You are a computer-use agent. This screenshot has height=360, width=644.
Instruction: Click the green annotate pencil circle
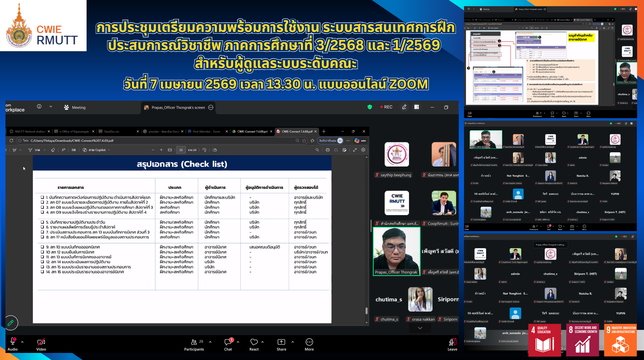(x=11, y=323)
